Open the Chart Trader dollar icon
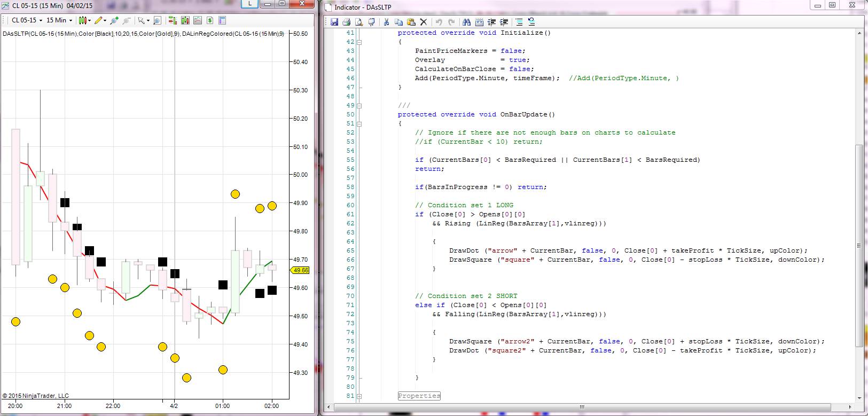This screenshot has width=868, height=416. (210, 20)
